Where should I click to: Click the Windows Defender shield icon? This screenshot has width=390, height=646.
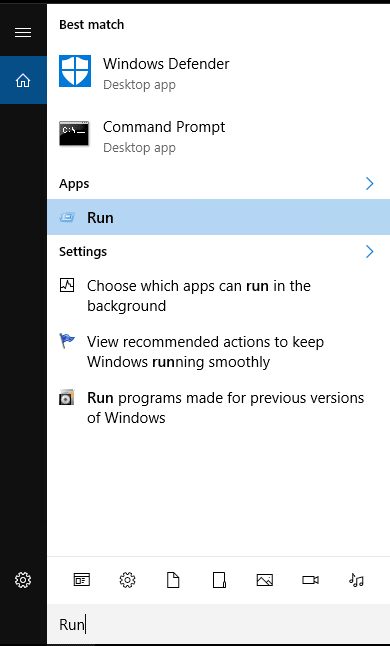click(x=75, y=71)
